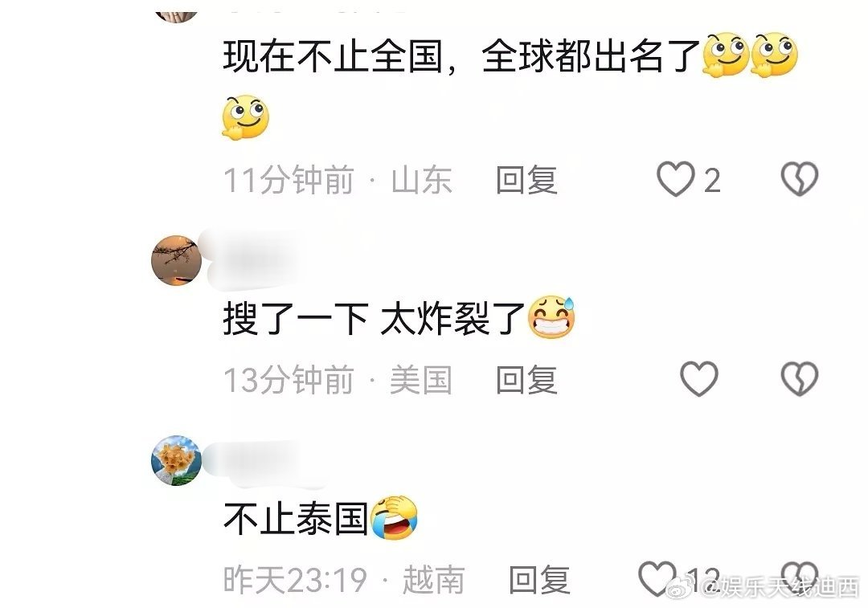Like the comment from 山东

(675, 179)
